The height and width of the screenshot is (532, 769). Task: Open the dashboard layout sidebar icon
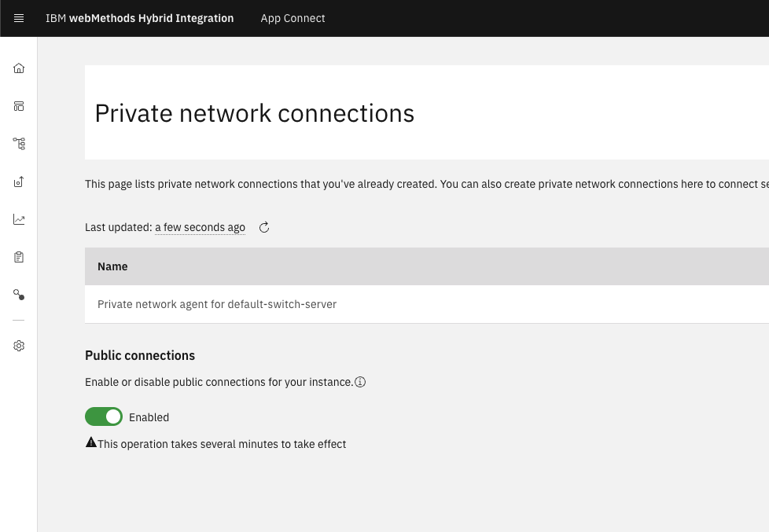tap(19, 106)
